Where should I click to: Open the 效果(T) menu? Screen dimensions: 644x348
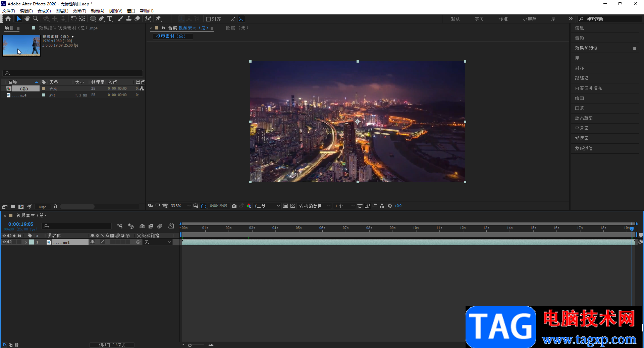point(79,11)
